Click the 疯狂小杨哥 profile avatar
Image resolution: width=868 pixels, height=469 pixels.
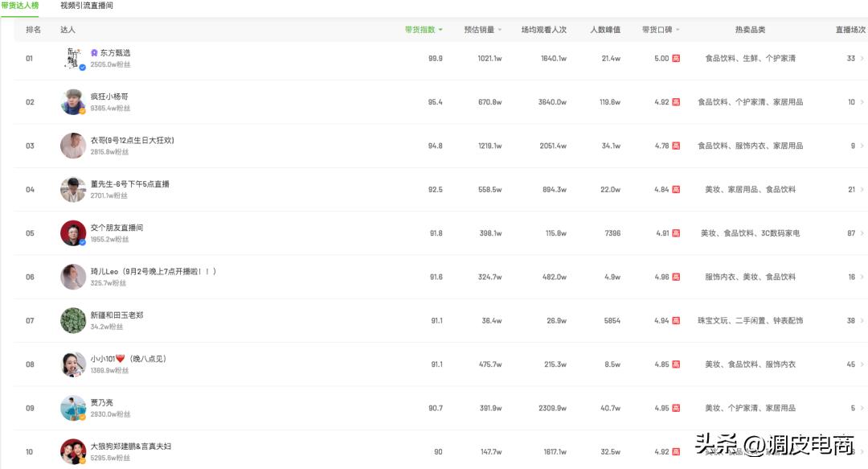(x=73, y=102)
